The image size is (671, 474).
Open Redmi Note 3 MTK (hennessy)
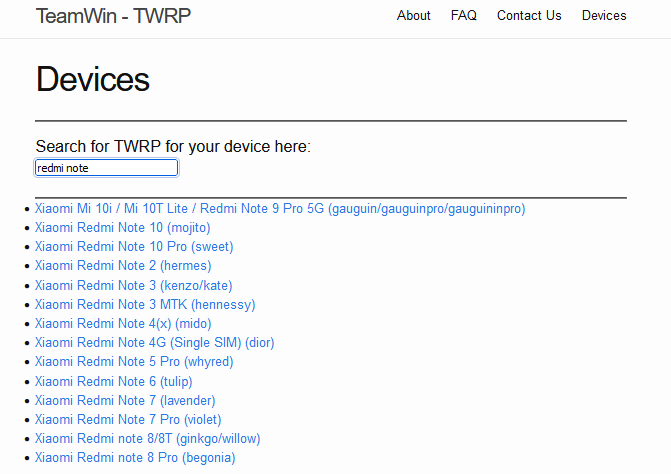145,305
